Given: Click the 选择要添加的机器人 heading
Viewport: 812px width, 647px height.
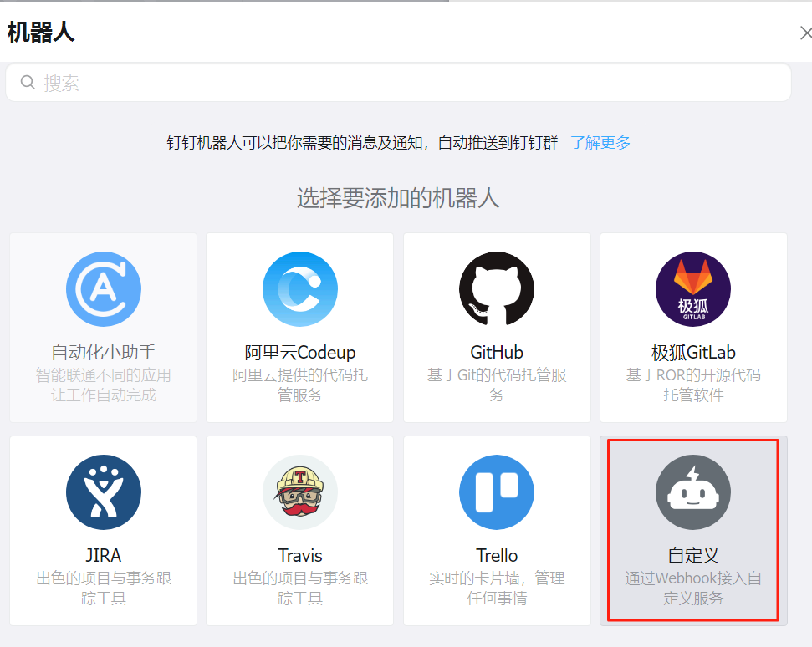Looking at the screenshot, I should [398, 198].
